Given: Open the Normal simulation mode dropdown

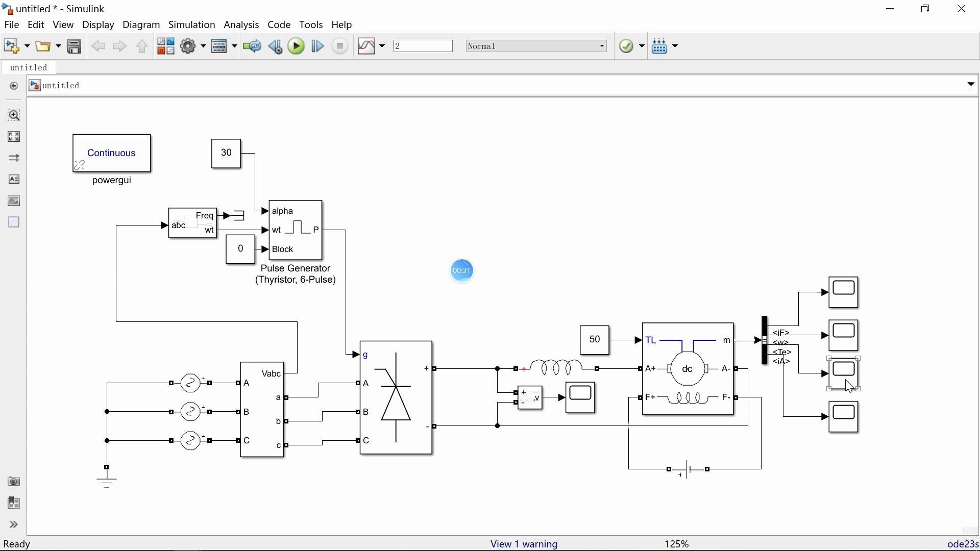Looking at the screenshot, I should (537, 46).
